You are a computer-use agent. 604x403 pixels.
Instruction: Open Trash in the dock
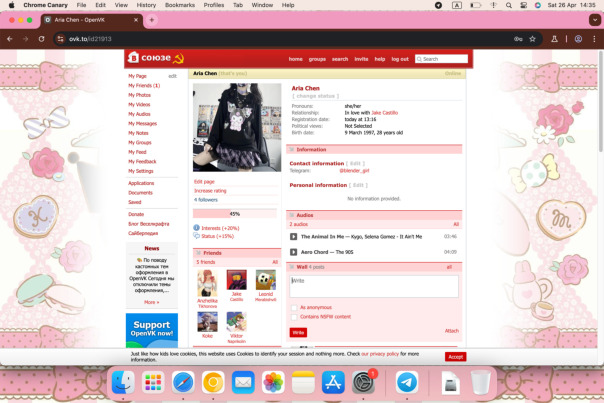[480, 382]
